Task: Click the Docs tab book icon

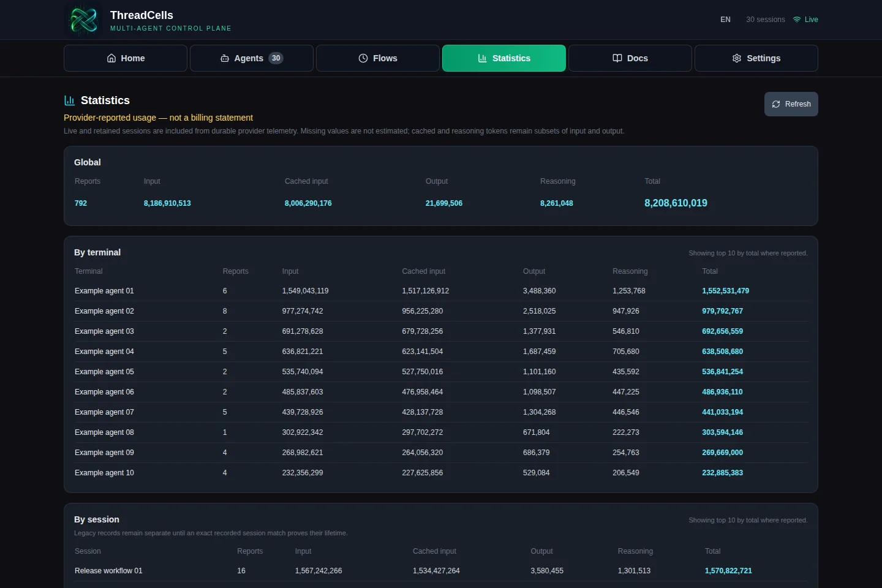Action: [x=617, y=58]
